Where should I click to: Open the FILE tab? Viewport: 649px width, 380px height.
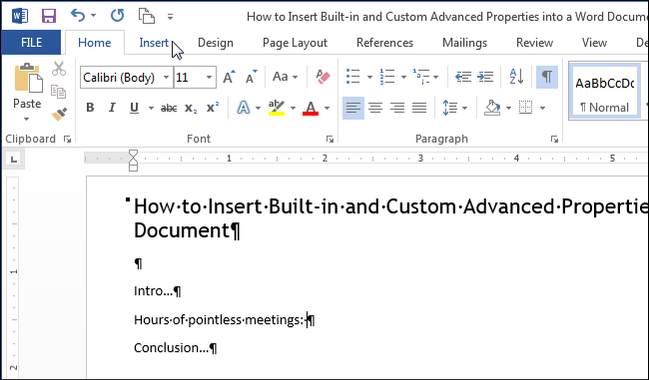[x=31, y=43]
